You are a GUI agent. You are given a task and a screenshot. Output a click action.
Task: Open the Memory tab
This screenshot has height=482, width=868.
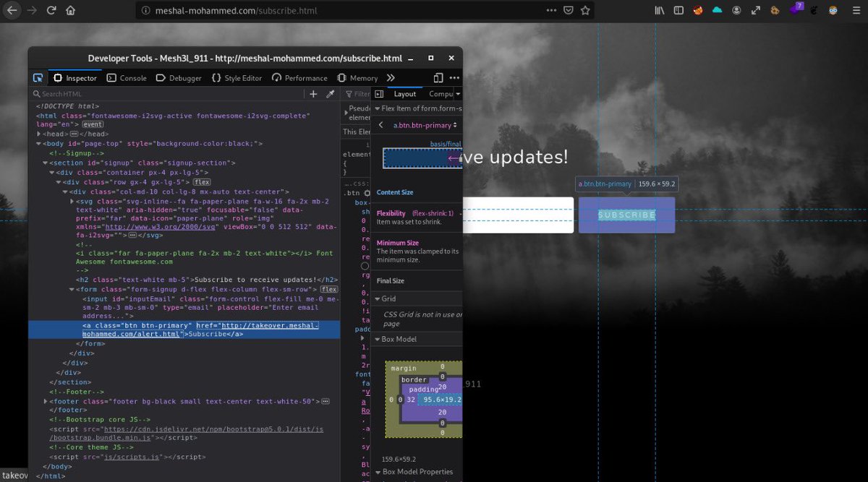pyautogui.click(x=357, y=78)
